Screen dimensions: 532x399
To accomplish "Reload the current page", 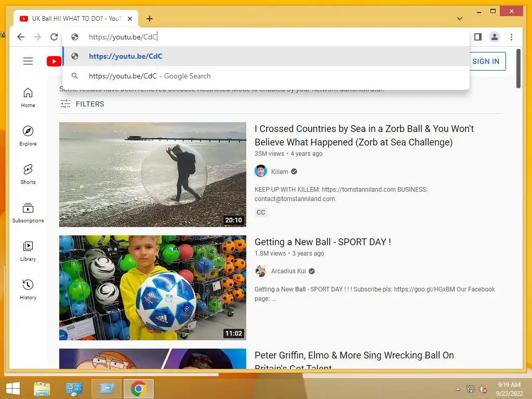I will pyautogui.click(x=54, y=37).
